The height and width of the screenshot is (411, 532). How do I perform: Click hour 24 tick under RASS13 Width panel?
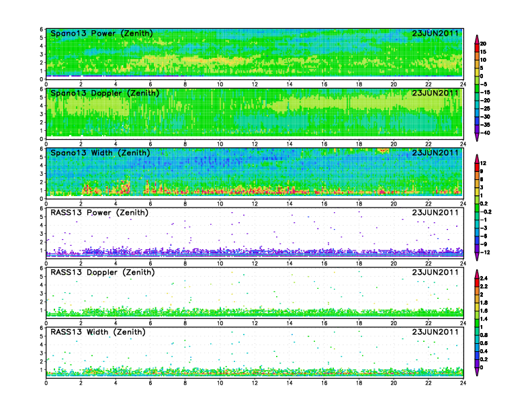point(463,383)
